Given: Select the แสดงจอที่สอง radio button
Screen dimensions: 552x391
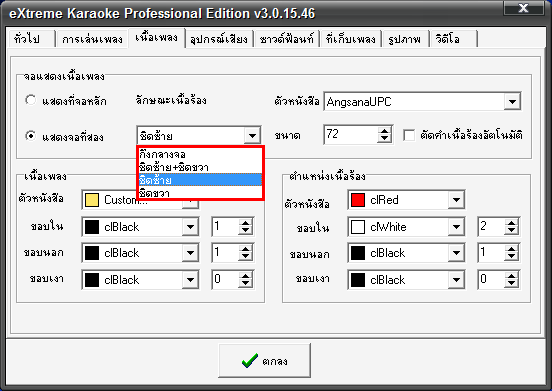Looking at the screenshot, I should point(31,135).
